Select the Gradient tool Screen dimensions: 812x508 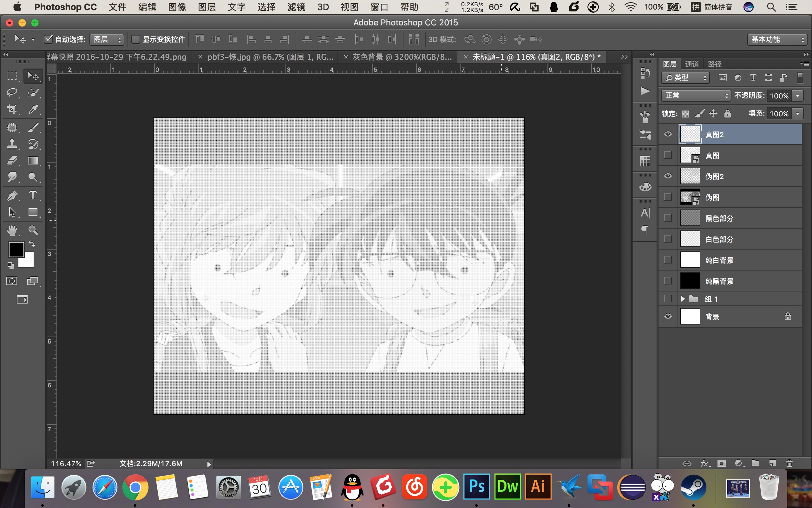(x=33, y=161)
